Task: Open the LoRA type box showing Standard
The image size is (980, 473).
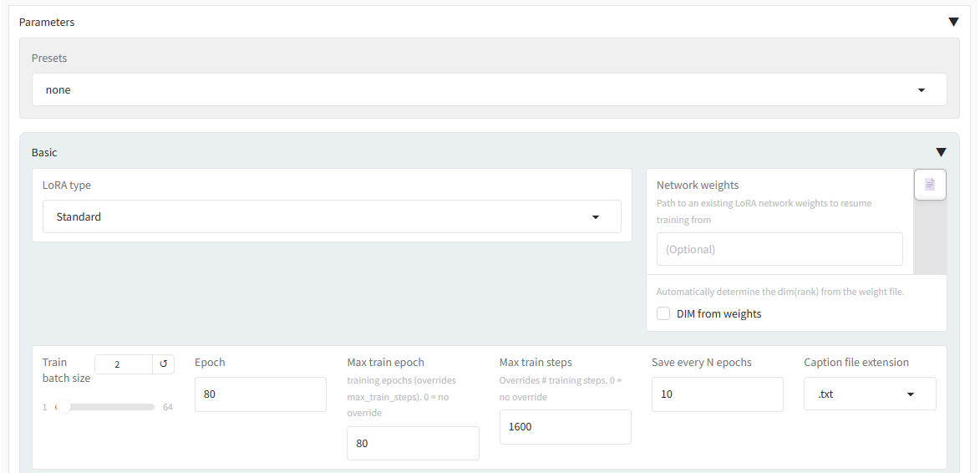Action: 317,216
